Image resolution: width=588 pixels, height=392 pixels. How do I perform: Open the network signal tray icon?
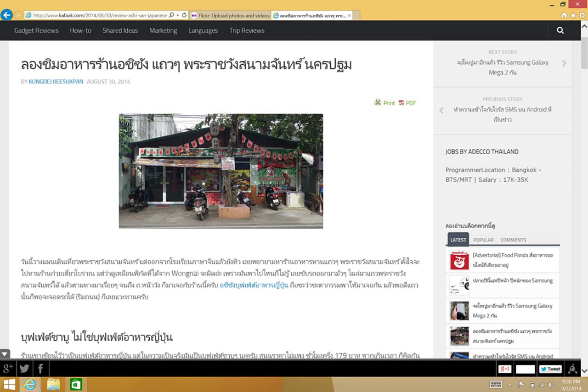coord(541,385)
